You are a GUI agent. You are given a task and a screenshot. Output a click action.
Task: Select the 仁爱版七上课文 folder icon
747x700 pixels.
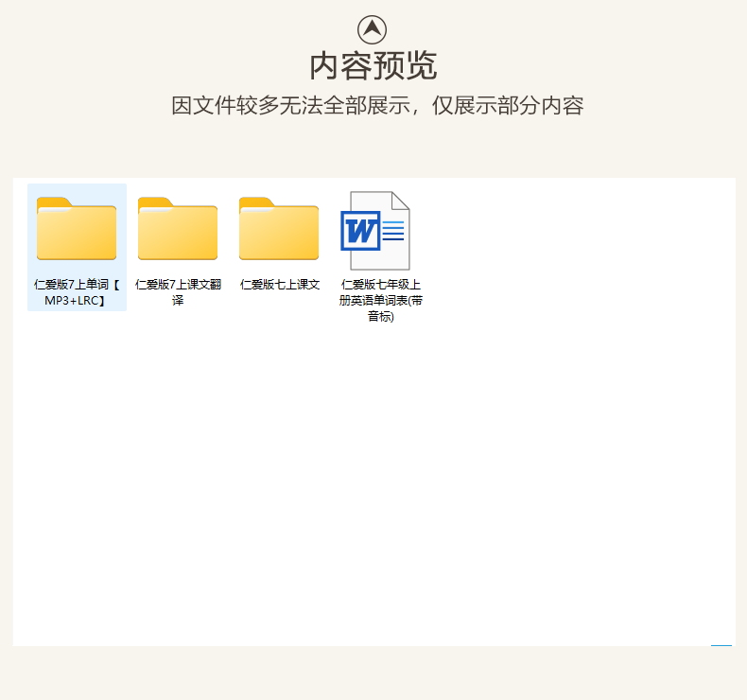click(x=279, y=228)
